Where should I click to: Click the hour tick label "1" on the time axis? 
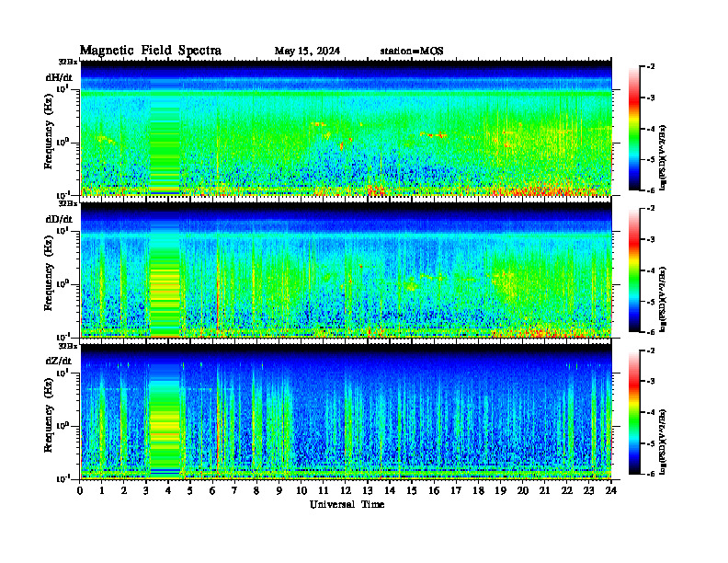[102, 490]
